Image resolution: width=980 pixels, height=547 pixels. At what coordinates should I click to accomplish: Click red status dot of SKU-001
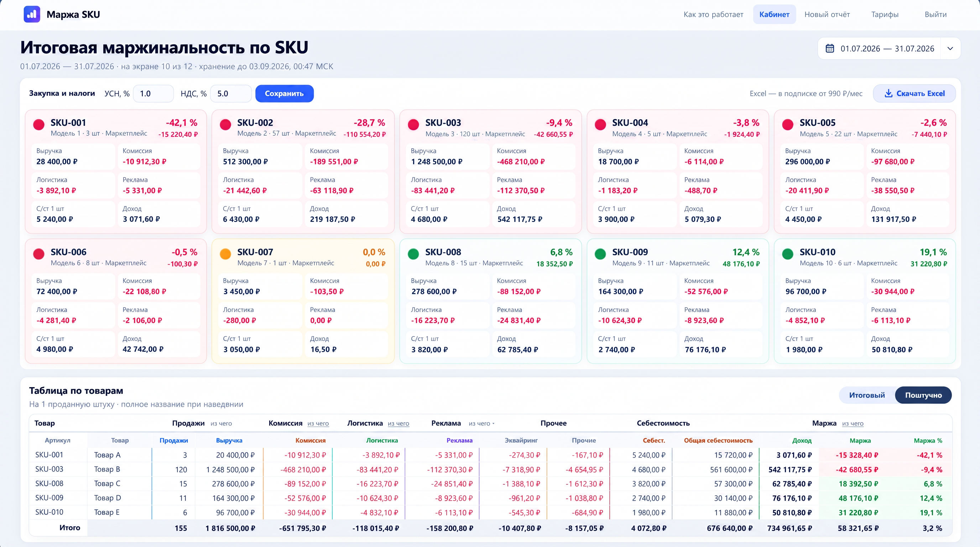[x=39, y=125]
